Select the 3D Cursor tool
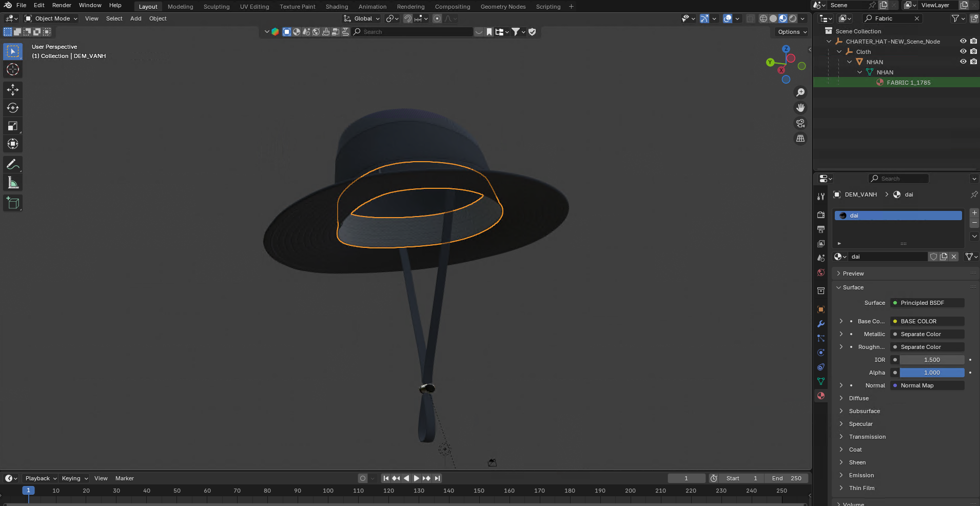 (x=13, y=69)
